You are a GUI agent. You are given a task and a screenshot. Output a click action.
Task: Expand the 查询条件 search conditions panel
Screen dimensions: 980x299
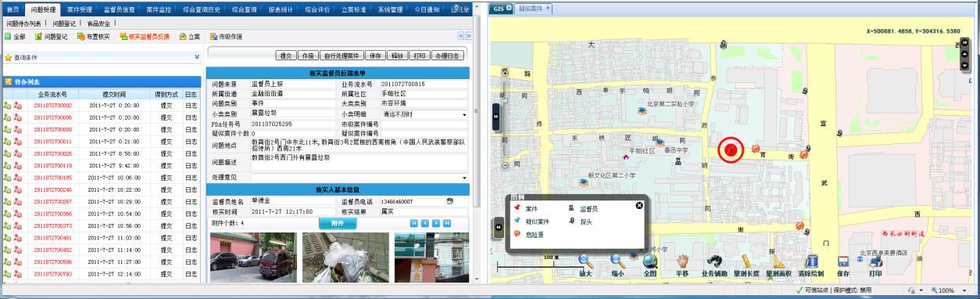pyautogui.click(x=197, y=57)
